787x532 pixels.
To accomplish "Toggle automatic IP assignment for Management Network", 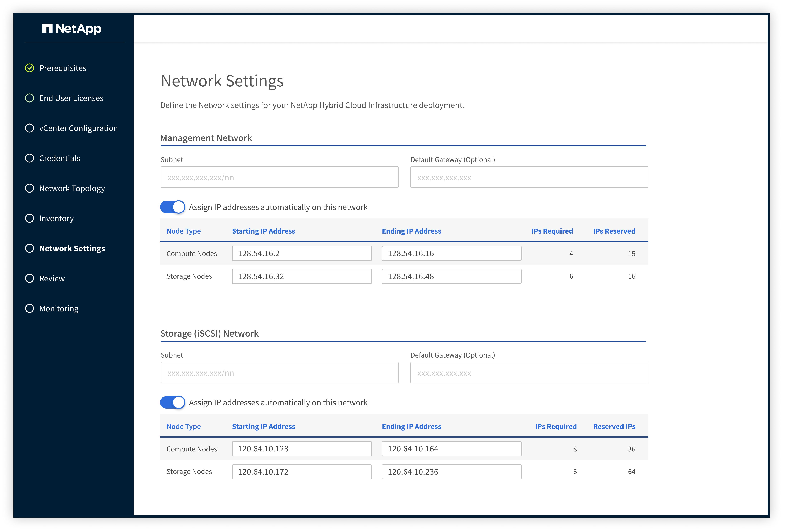I will coord(173,207).
